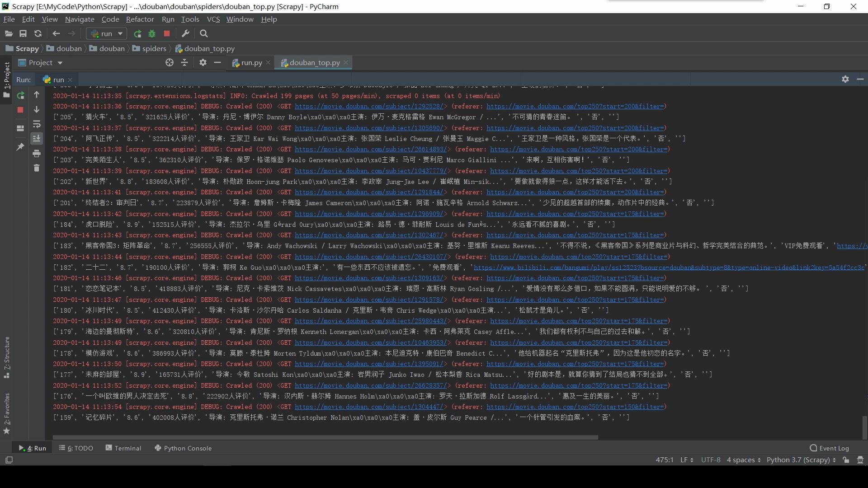The image size is (868, 488).
Task: Open the Terminal tool window
Action: [x=123, y=448]
